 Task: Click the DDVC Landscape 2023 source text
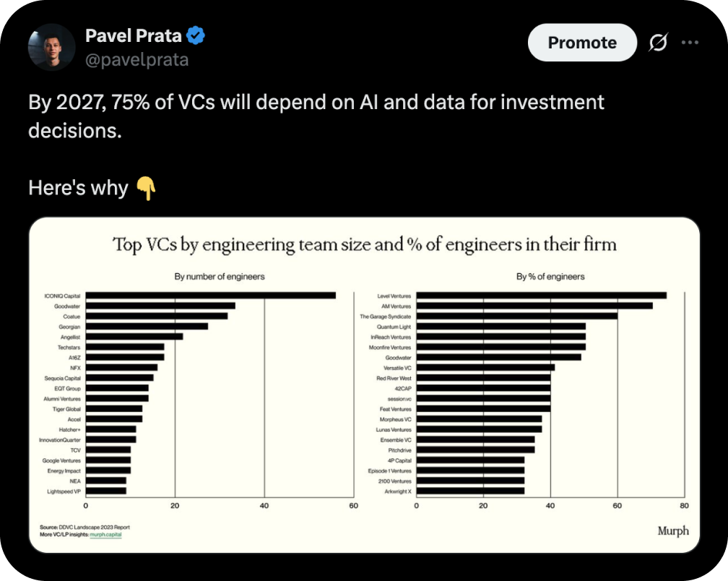coord(85,527)
